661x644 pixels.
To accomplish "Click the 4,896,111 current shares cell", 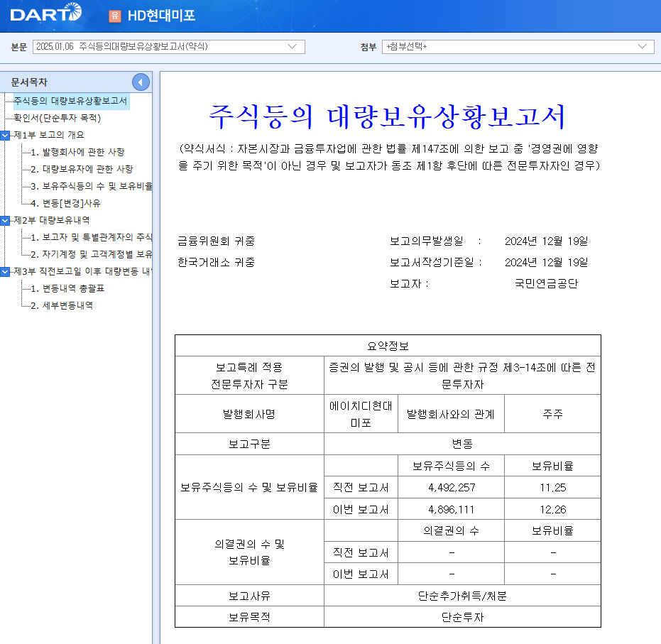I will pyautogui.click(x=452, y=510).
